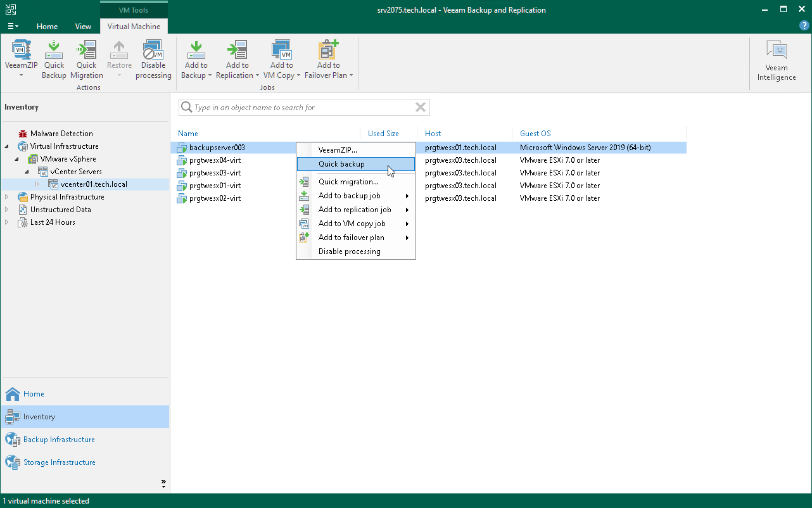Expand the vcenter01.tech.local tree node
The width and height of the screenshot is (812, 508).
pyautogui.click(x=37, y=184)
